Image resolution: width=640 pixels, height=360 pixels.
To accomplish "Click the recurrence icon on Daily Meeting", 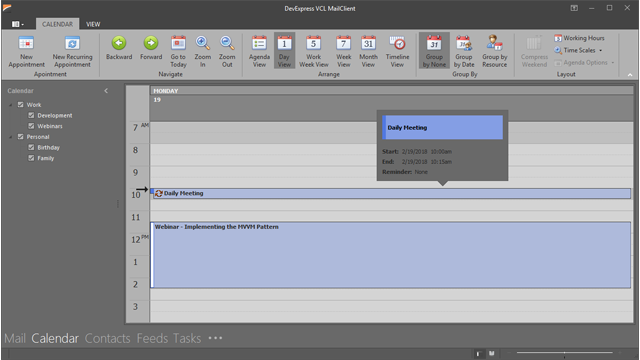I will point(159,193).
